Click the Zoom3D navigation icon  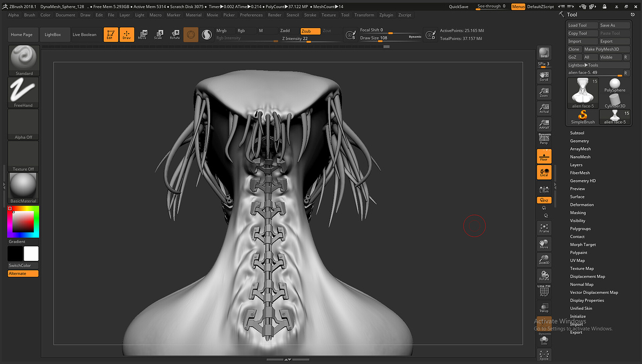[544, 260]
